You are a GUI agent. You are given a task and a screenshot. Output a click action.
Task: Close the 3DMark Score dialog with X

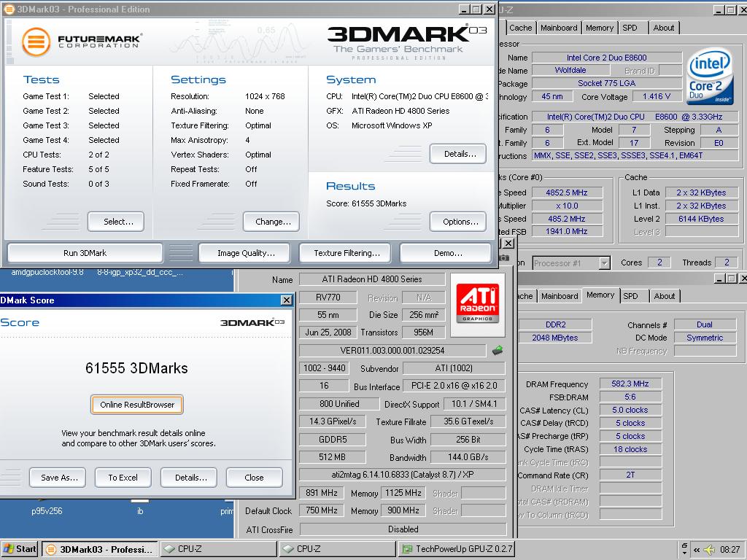pos(286,300)
